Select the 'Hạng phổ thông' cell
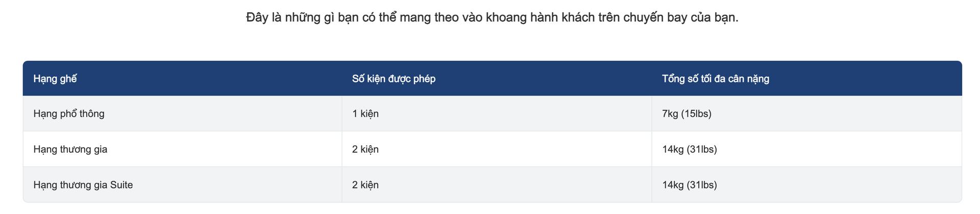 pos(69,113)
